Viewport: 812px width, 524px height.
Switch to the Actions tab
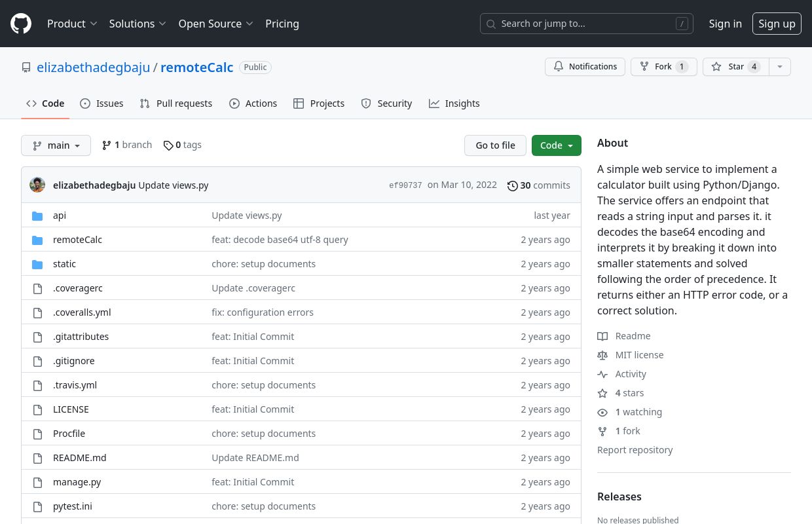253,103
